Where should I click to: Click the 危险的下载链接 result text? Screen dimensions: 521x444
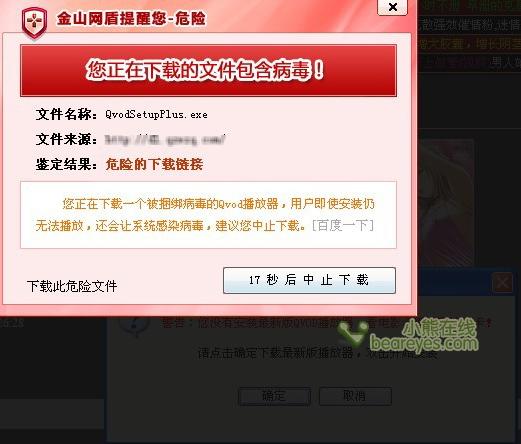click(154, 164)
